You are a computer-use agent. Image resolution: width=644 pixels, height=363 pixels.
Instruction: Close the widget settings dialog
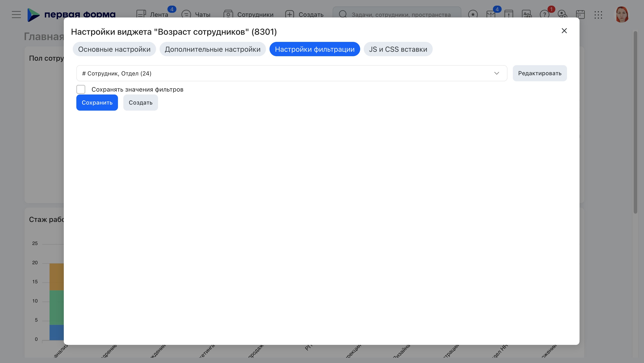[564, 31]
